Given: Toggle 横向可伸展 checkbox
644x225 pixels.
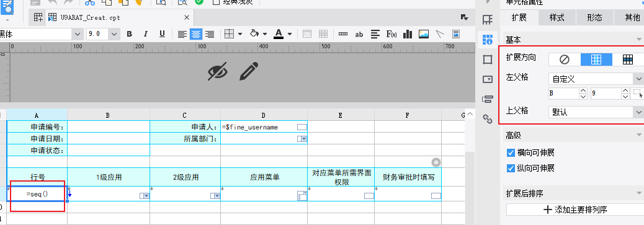Looking at the screenshot, I should tap(511, 152).
